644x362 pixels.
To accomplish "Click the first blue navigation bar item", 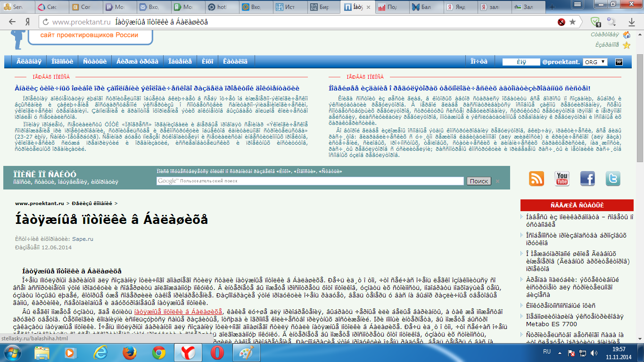I will (29, 62).
